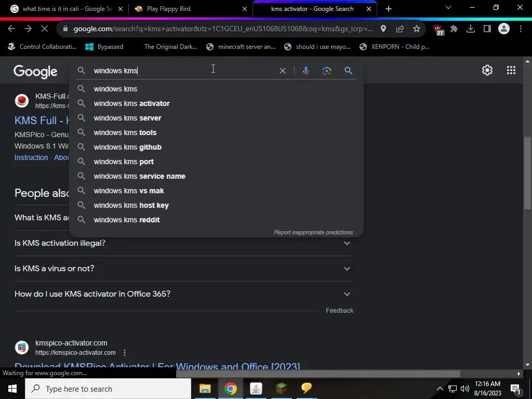Open Google quick settings gear
The width and height of the screenshot is (532, 399).
tap(487, 70)
